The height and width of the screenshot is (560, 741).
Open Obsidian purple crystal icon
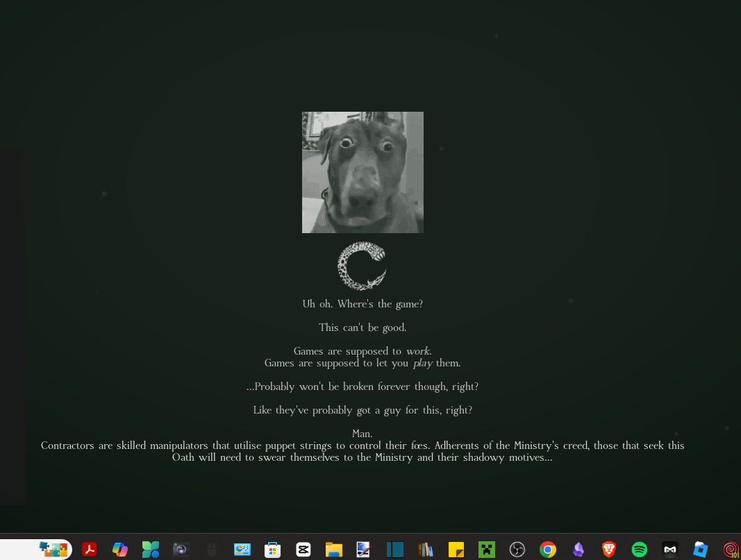(578, 550)
